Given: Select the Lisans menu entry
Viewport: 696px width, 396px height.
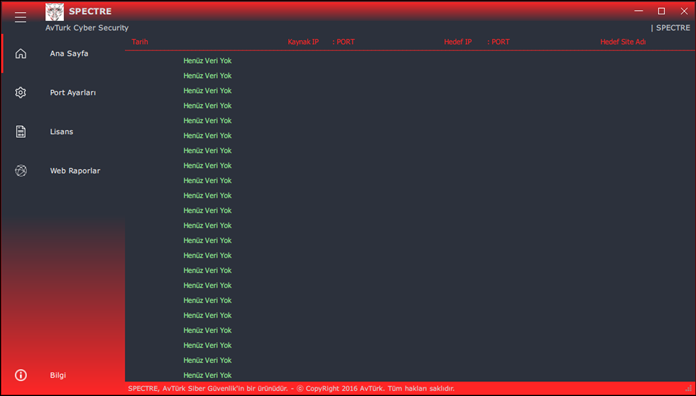Looking at the screenshot, I should [x=62, y=132].
